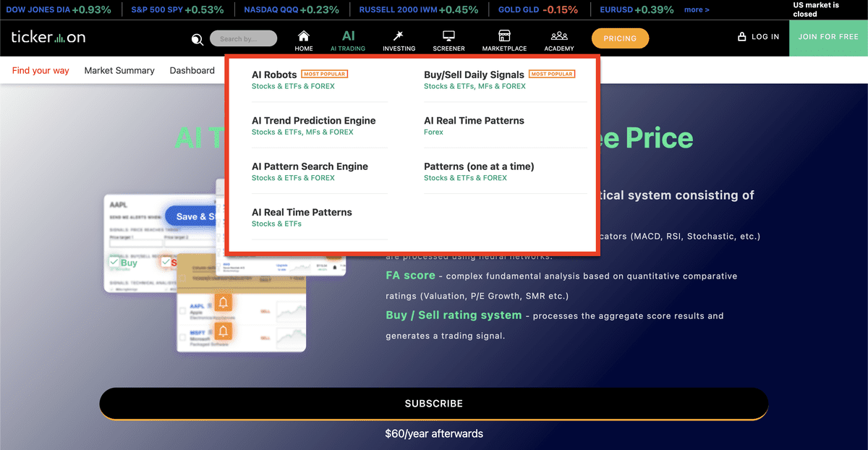Open the Investing menu
Image resolution: width=868 pixels, height=450 pixels.
click(x=399, y=41)
